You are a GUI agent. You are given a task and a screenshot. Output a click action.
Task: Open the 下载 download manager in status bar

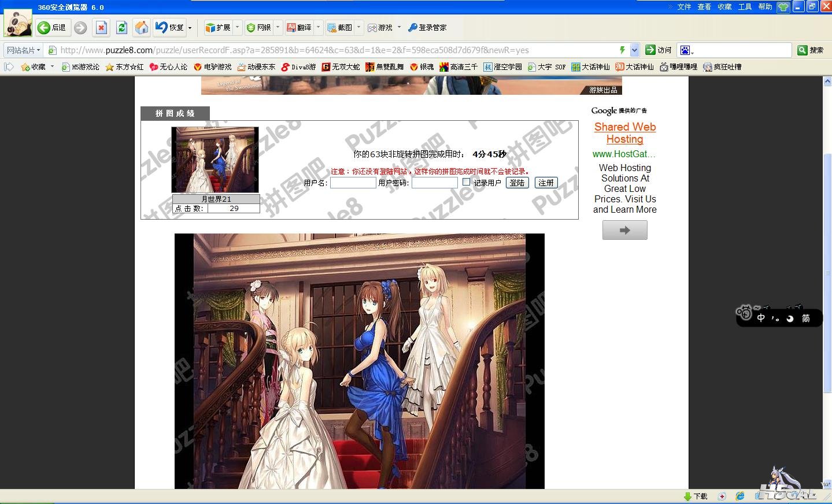696,496
